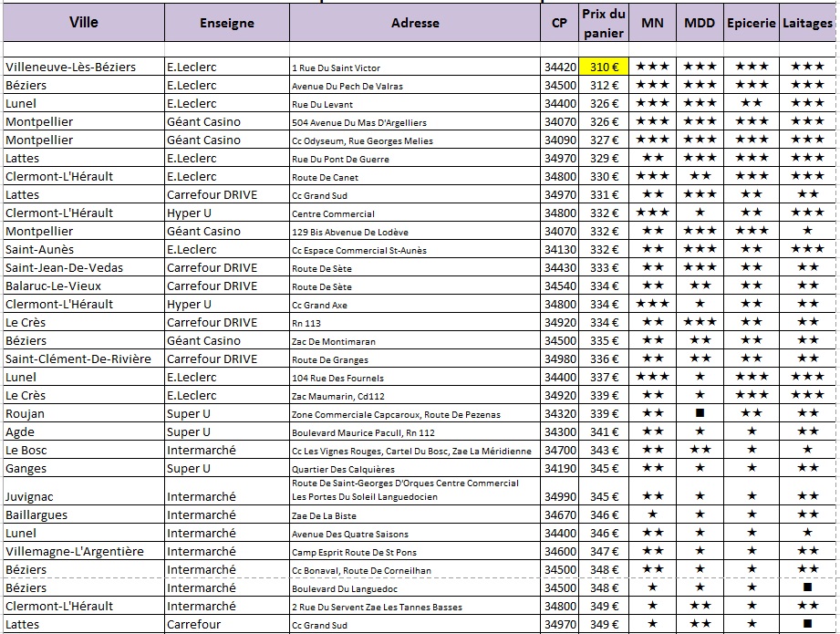
Task: Select "Avenue Des Quatre Saisons" address cell
Action: (415, 533)
